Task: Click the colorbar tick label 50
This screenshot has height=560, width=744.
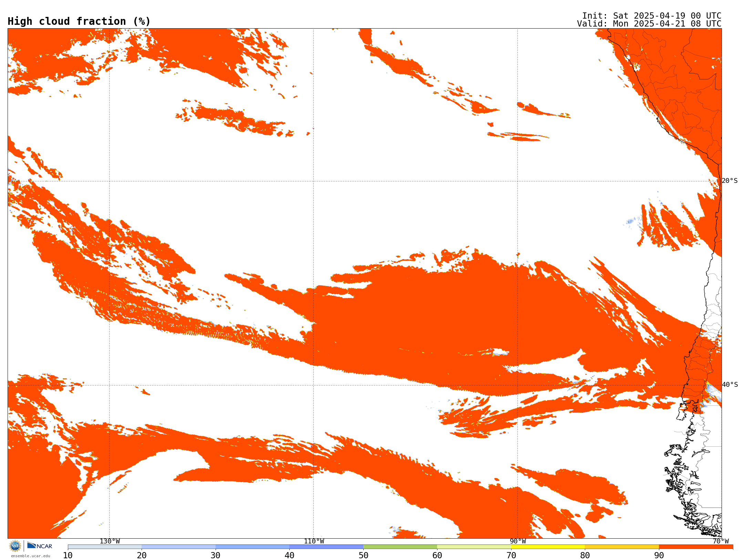Action: pyautogui.click(x=363, y=555)
